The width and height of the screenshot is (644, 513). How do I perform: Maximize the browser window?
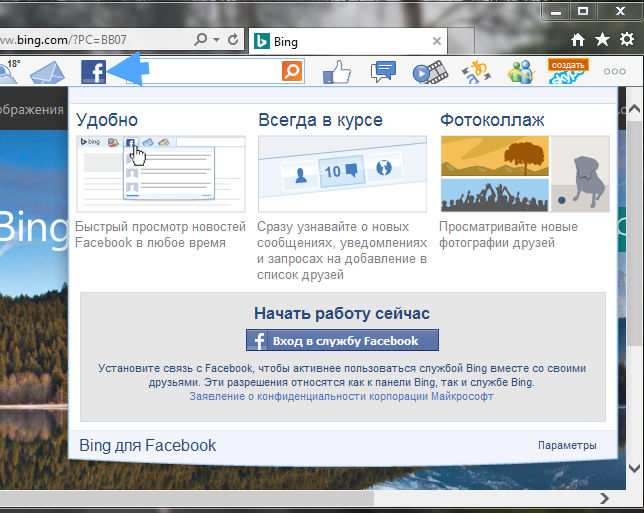coord(583,12)
